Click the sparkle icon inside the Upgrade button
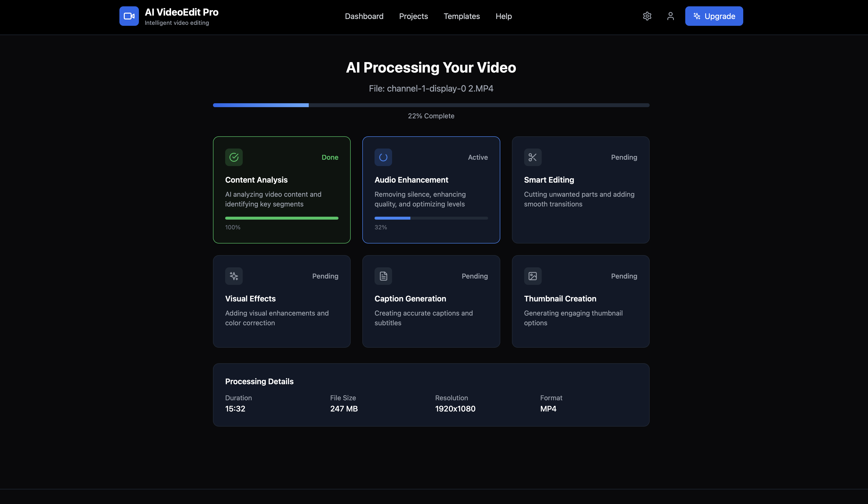The height and width of the screenshot is (504, 868). [697, 16]
